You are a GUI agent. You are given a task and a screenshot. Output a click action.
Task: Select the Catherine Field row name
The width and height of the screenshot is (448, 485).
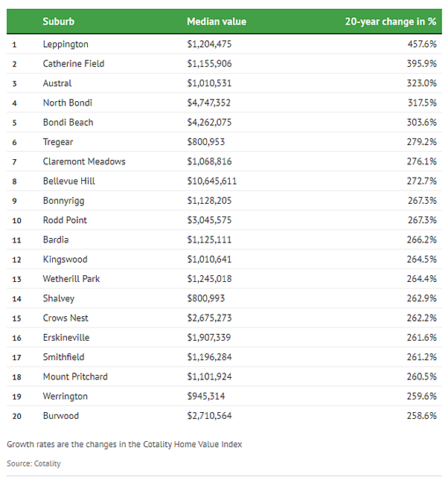74,64
